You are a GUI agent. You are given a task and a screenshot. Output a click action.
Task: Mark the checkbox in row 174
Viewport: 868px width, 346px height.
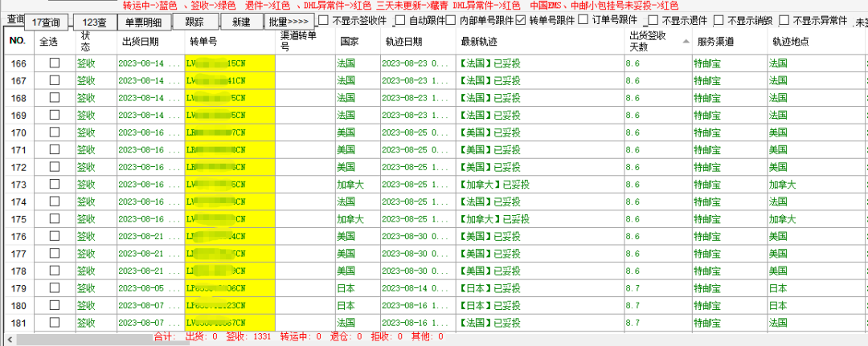click(x=55, y=201)
